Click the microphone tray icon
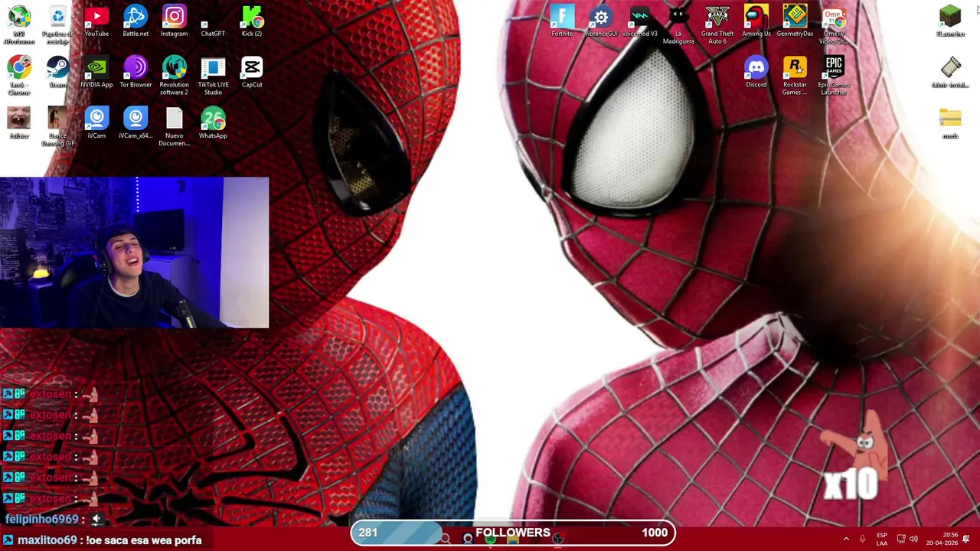Image resolution: width=980 pixels, height=551 pixels. tap(863, 539)
